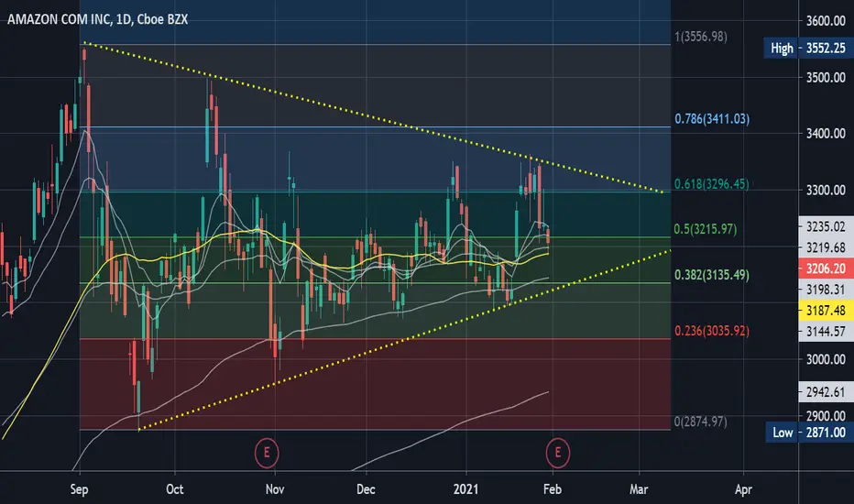Click the Oct label on time axis
Viewport: 854px width, 504px height.
175,489
